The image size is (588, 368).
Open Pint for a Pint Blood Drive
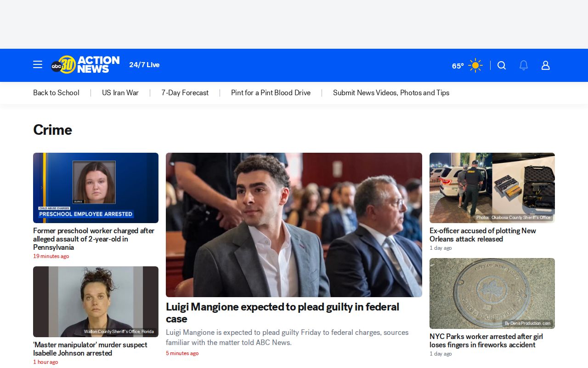tap(271, 93)
